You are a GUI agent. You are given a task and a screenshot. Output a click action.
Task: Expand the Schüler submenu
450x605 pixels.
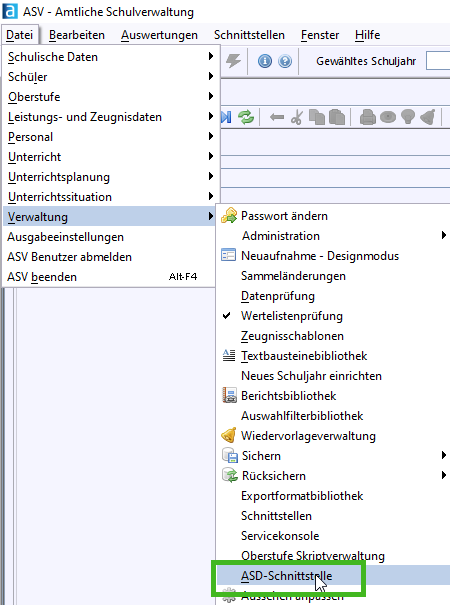[x=111, y=77]
